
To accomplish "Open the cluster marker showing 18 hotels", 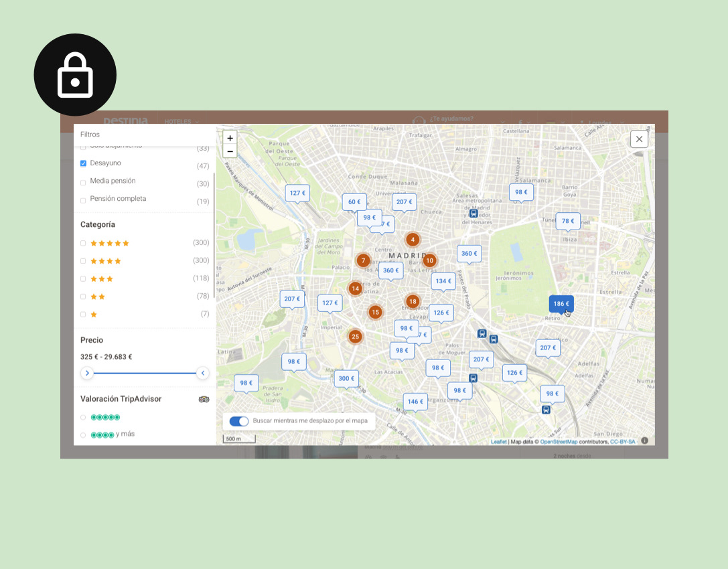I will click(x=413, y=301).
